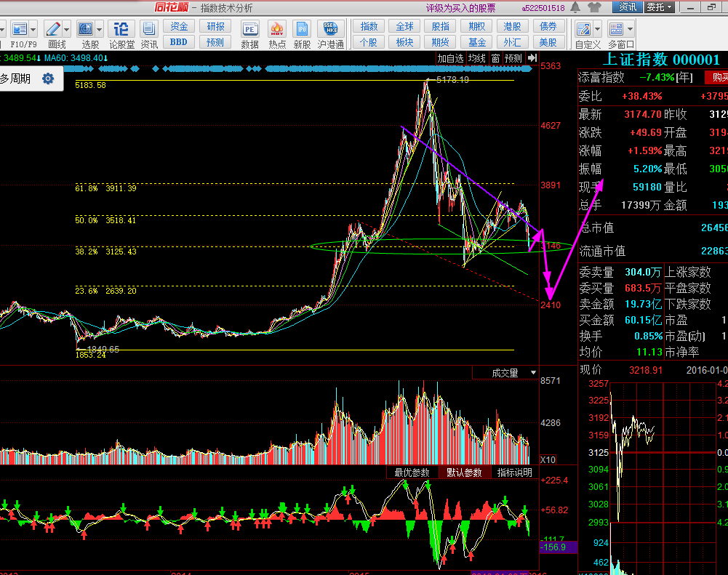Open the 美股 market category
This screenshot has height=575, width=728.
coord(548,42)
